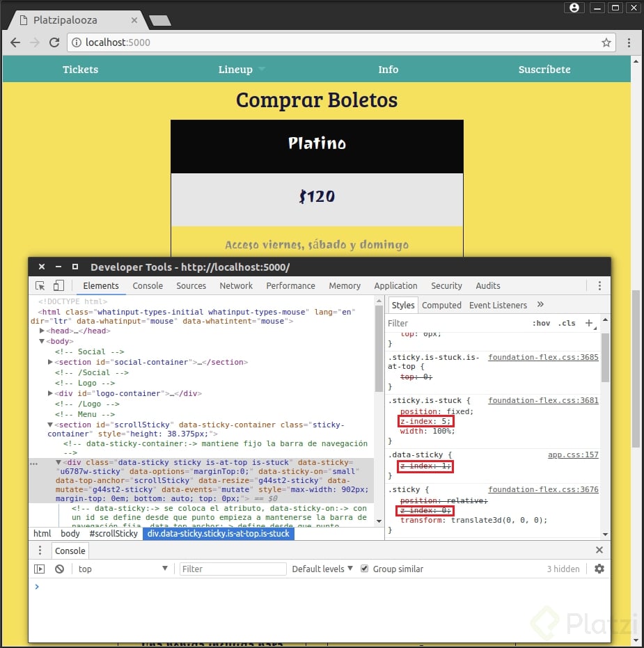This screenshot has height=648, width=644.
Task: Show more Styles pane tabs chevron
Action: click(540, 305)
